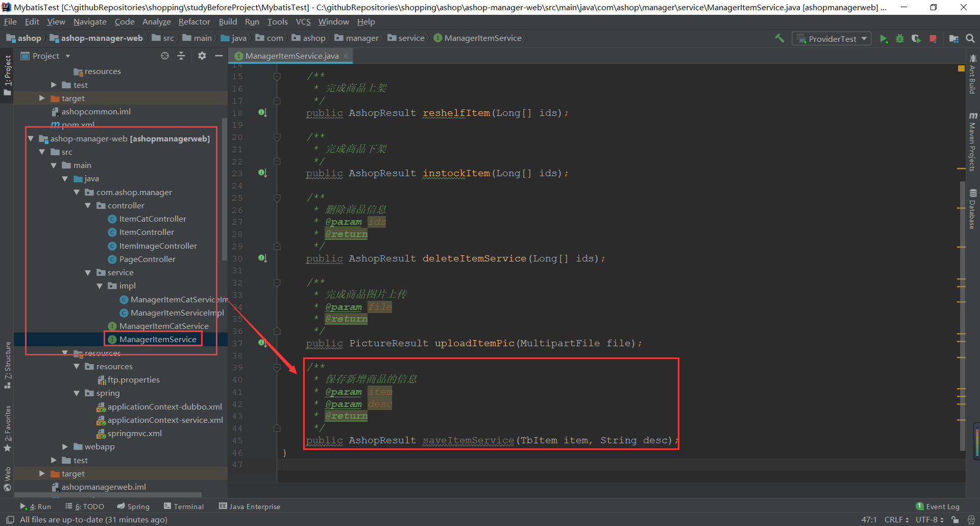Viewport: 980px width, 526px height.
Task: Click the project tree vertical scrollbar
Action: [225, 189]
